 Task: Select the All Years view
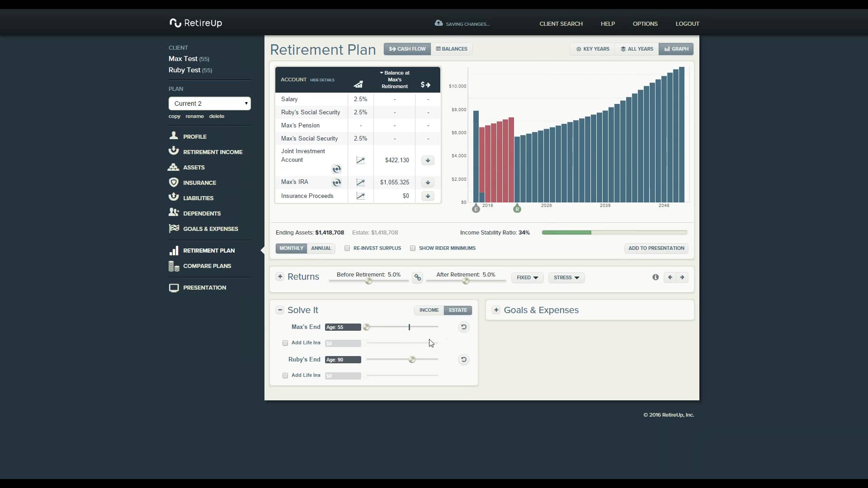(x=637, y=49)
